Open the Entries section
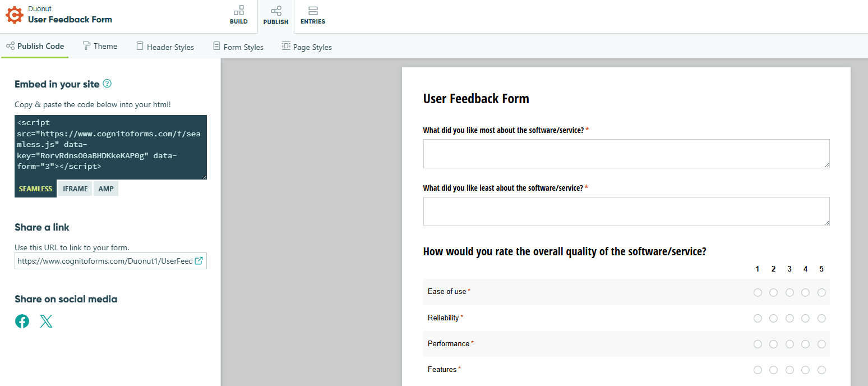The image size is (868, 386). [312, 16]
